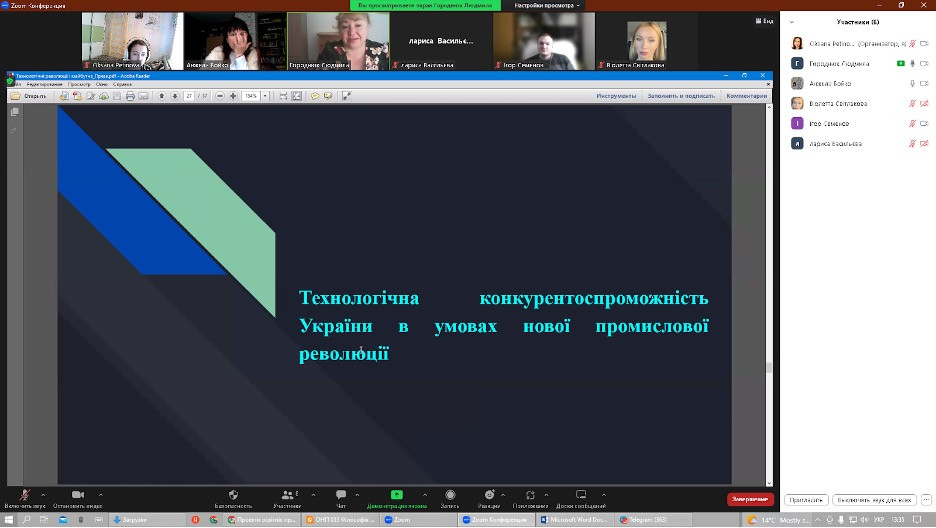Click the zoom out minus icon

pos(220,95)
